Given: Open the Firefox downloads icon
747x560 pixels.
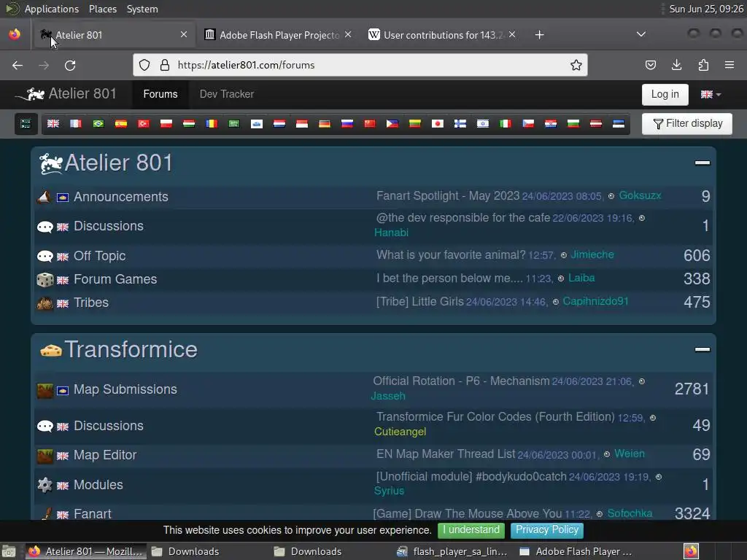Looking at the screenshot, I should 676,65.
